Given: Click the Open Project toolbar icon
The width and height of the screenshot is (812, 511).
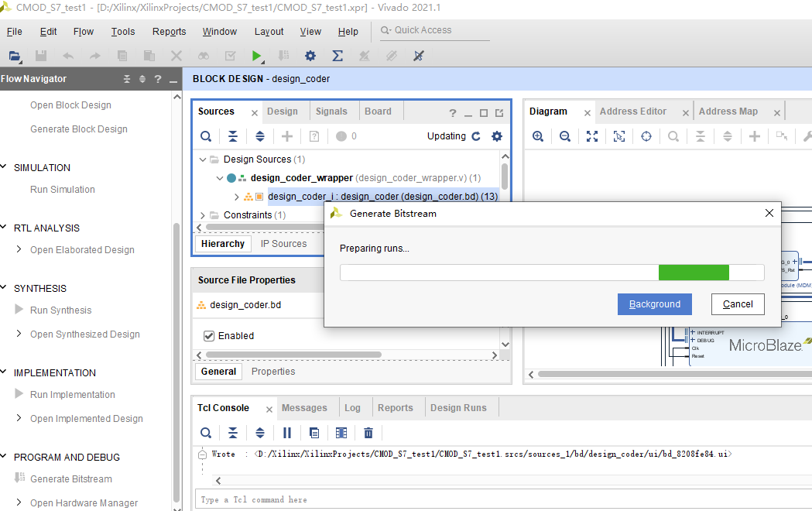Looking at the screenshot, I should pyautogui.click(x=15, y=56).
